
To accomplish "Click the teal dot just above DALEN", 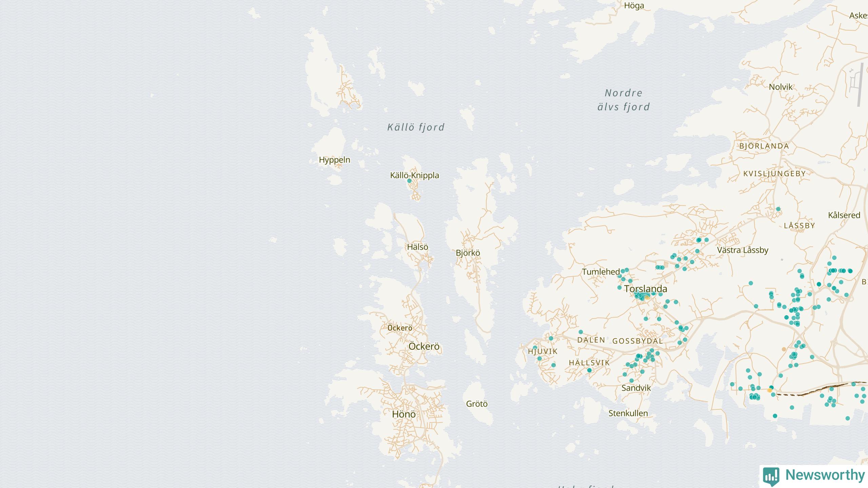I will 580,332.
